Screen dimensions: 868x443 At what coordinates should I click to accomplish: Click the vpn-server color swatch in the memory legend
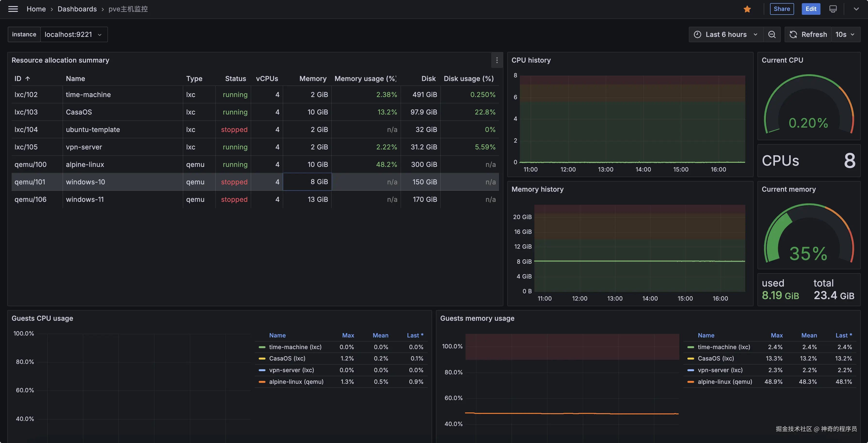(691, 370)
